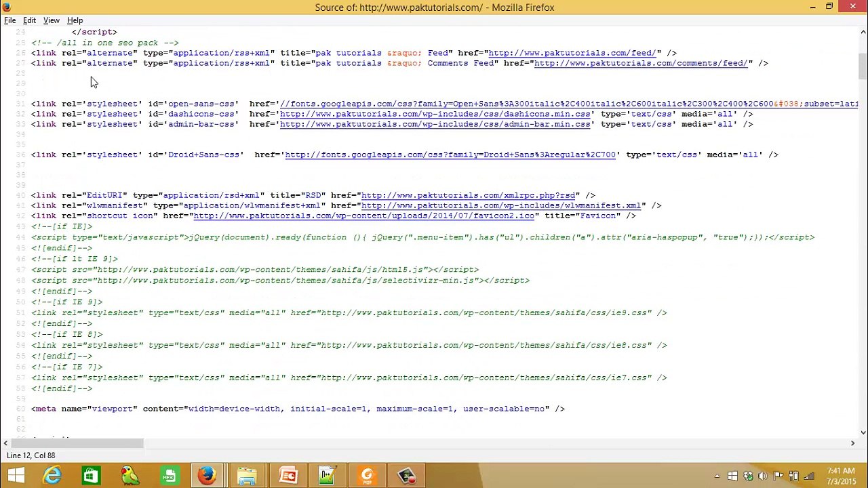Click the Windows Start button
Image resolution: width=868 pixels, height=488 pixels.
click(x=16, y=476)
